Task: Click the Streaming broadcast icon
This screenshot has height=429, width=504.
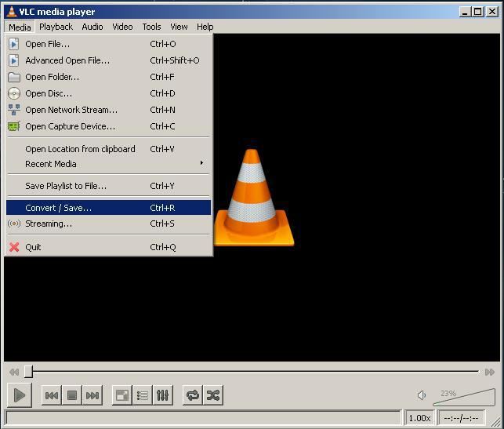Action: point(14,224)
